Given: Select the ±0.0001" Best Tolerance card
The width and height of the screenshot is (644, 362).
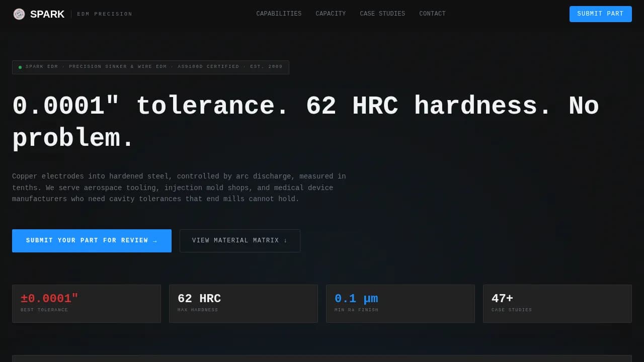Looking at the screenshot, I should pyautogui.click(x=87, y=304).
